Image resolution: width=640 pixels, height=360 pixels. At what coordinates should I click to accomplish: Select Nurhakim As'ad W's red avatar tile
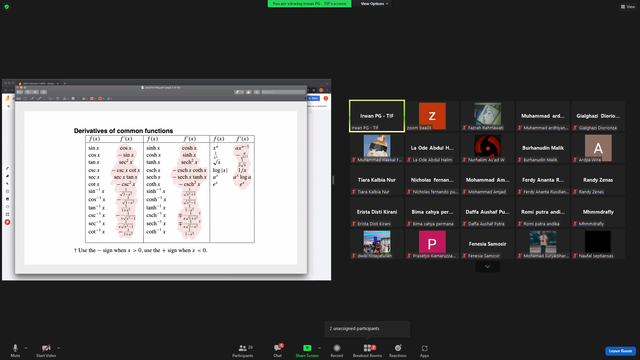pos(487,148)
